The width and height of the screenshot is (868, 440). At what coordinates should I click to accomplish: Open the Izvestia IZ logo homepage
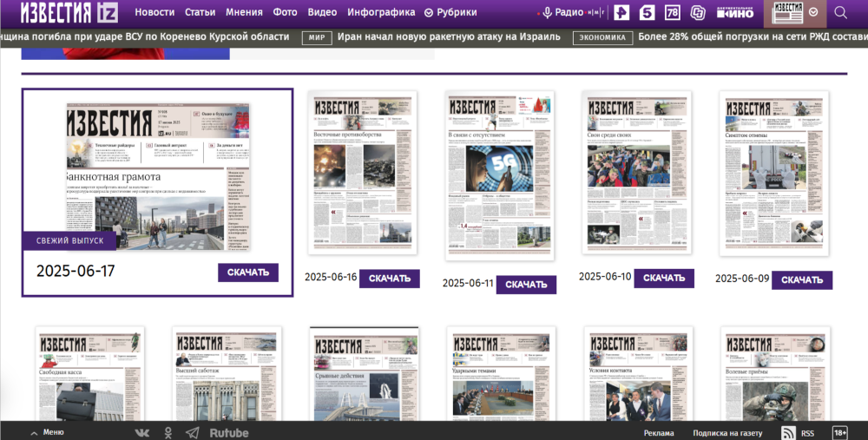[69, 12]
